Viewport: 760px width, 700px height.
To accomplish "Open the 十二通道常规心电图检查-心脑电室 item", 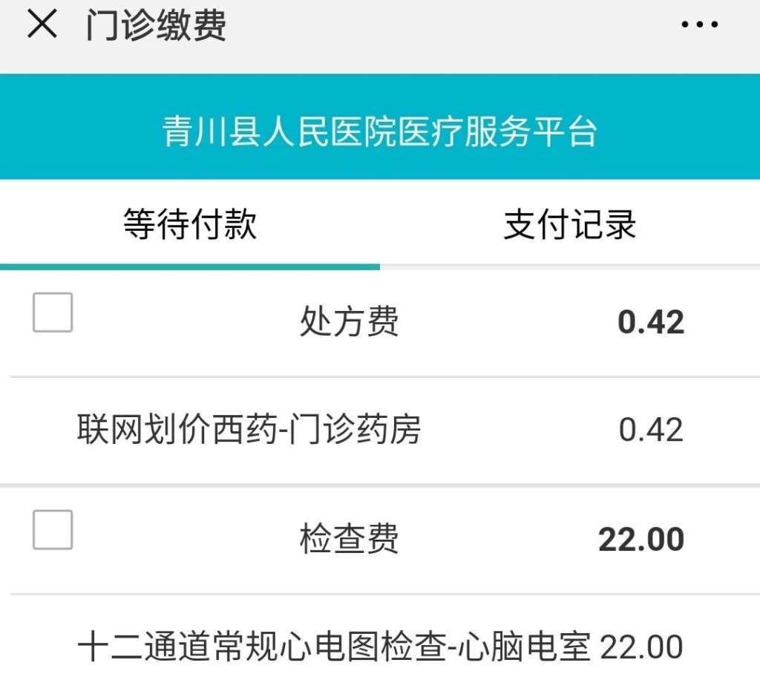I will tap(334, 647).
